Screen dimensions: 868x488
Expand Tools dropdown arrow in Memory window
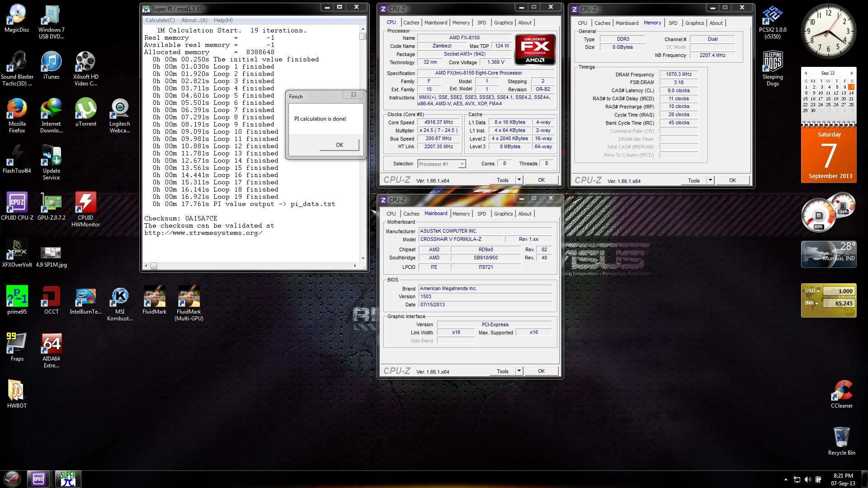click(x=710, y=180)
